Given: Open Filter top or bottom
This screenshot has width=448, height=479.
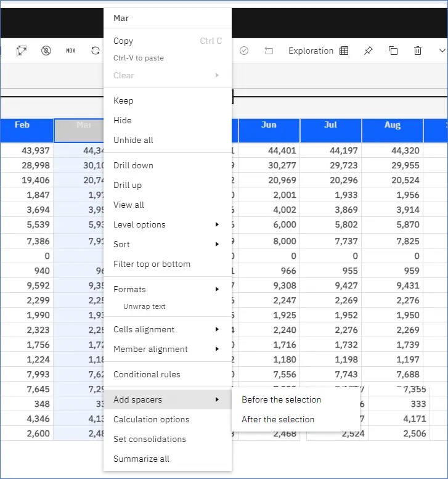Looking at the screenshot, I should [x=168, y=264].
